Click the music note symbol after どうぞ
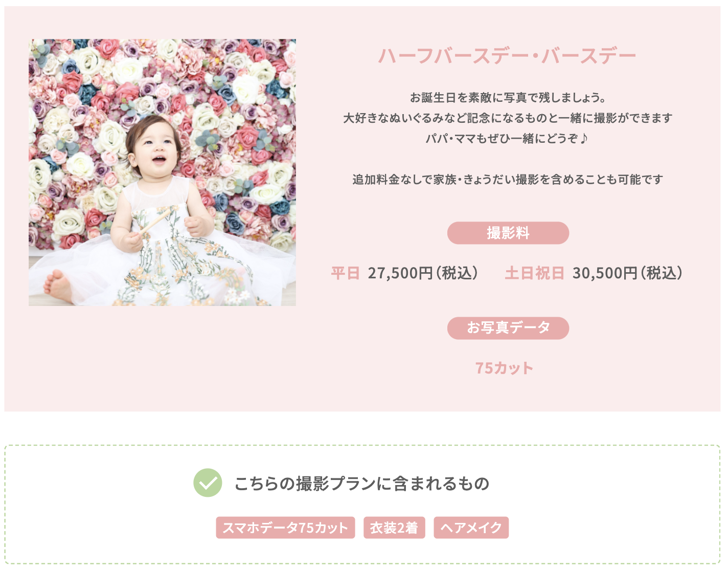Image resolution: width=728 pixels, height=570 pixels. point(584,138)
